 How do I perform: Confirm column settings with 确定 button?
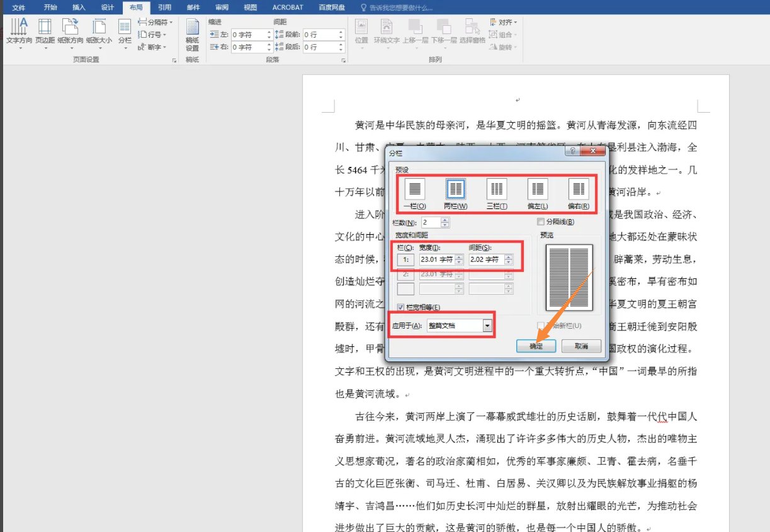(536, 346)
